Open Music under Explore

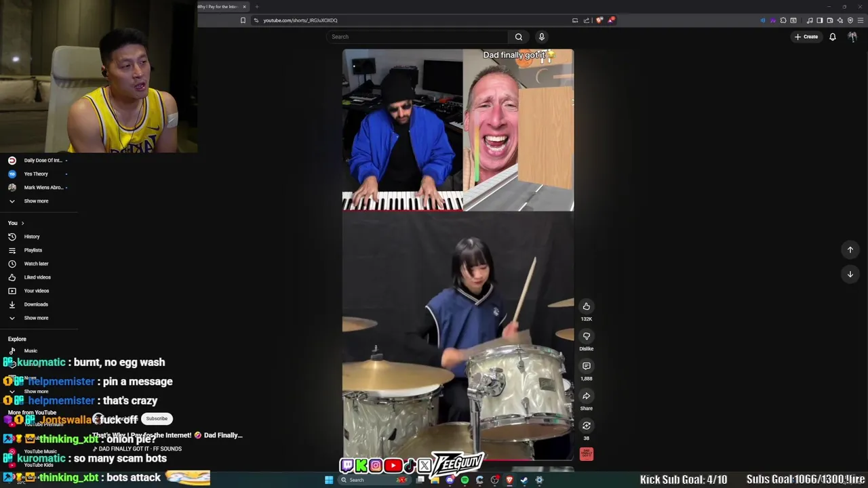click(31, 351)
